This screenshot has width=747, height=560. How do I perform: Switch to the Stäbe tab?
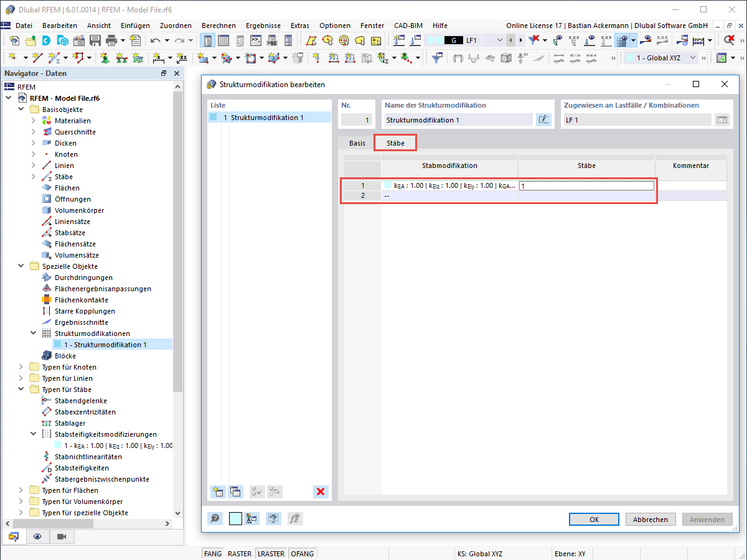(395, 142)
